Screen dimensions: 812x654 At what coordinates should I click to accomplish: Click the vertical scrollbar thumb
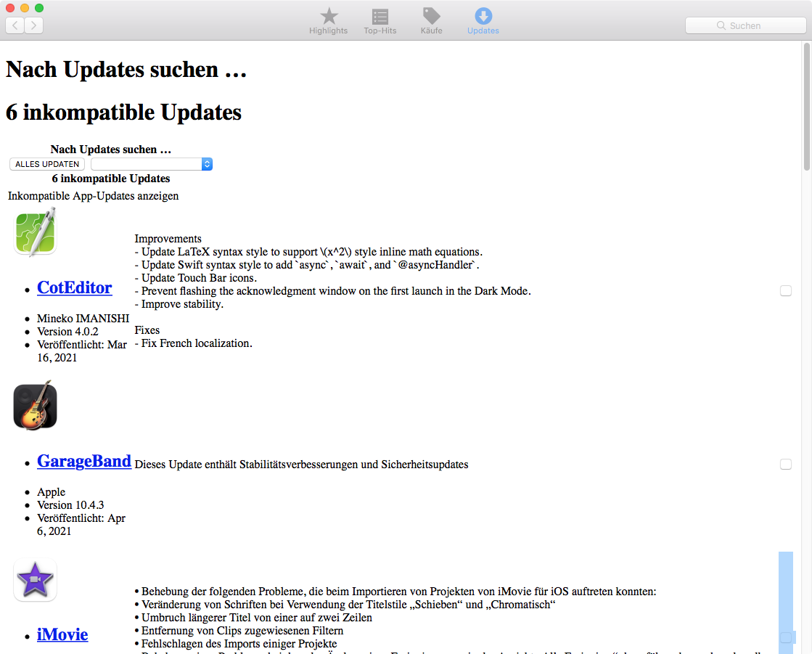point(806,107)
